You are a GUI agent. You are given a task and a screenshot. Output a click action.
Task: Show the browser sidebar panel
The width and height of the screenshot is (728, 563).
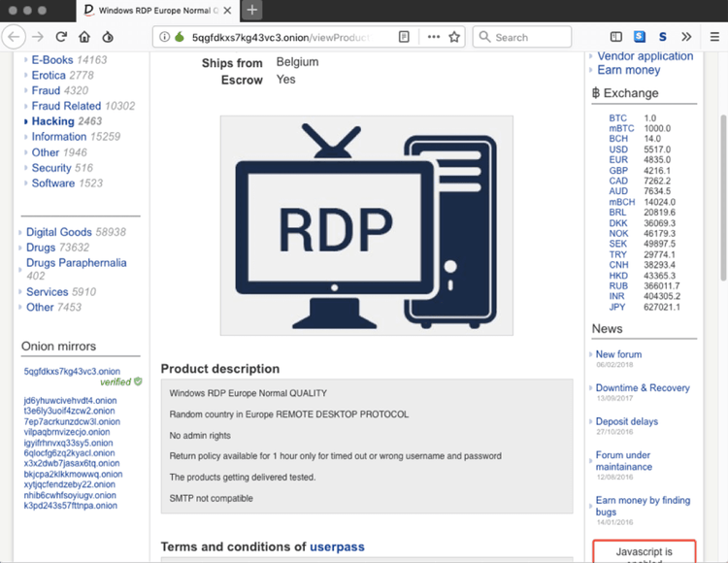tap(616, 37)
